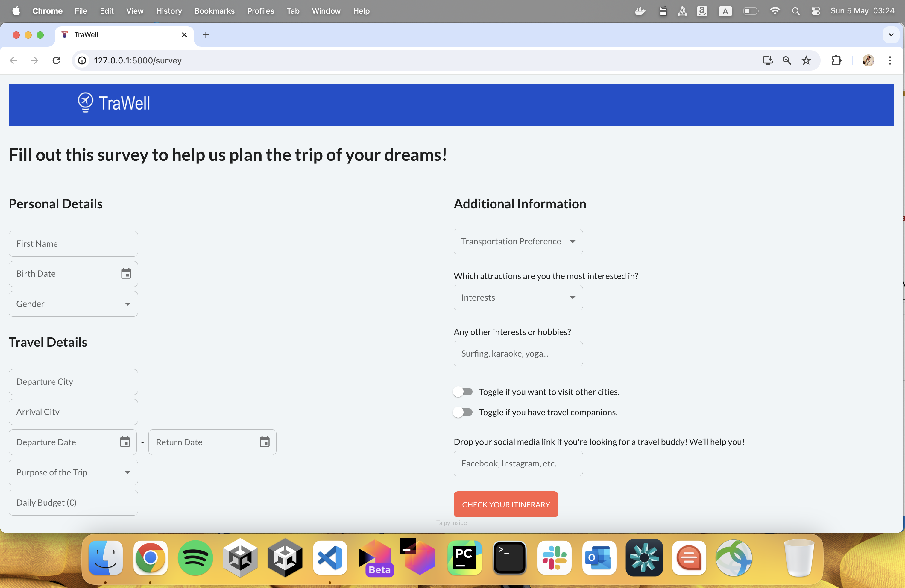Open the Departure Date calendar icon
This screenshot has height=588, width=905.
click(x=125, y=442)
